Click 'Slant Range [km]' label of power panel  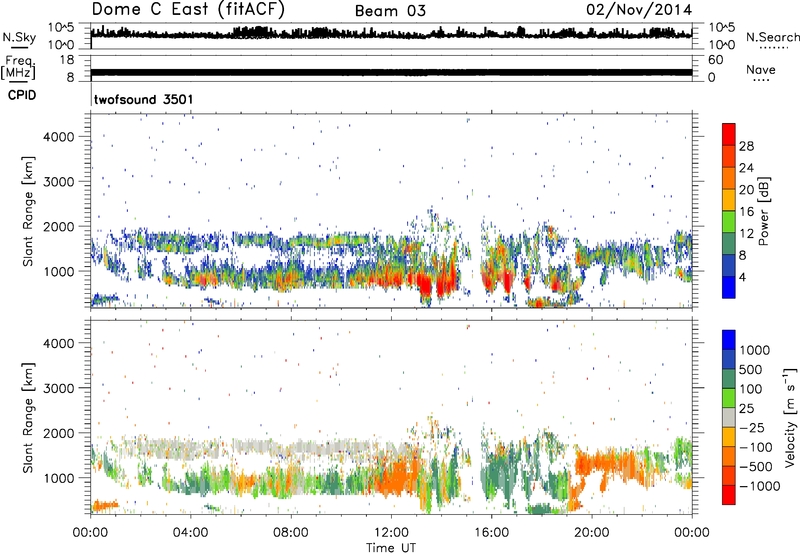pyautogui.click(x=28, y=211)
